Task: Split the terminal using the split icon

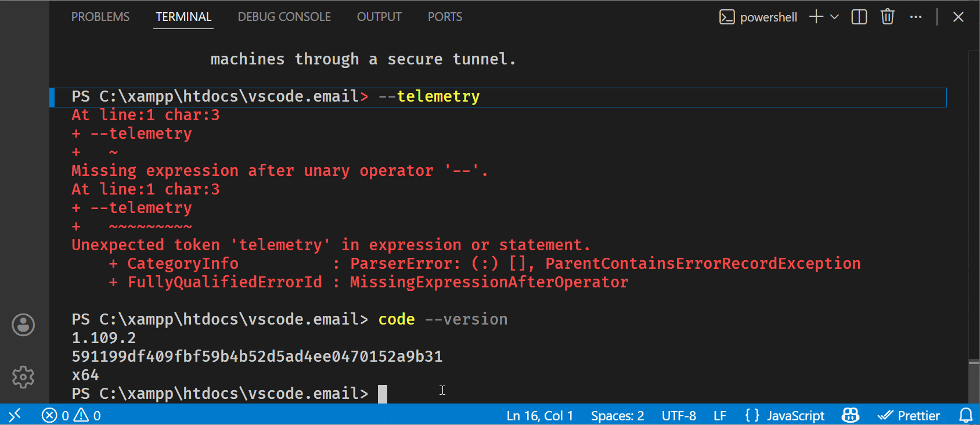Action: pos(859,17)
